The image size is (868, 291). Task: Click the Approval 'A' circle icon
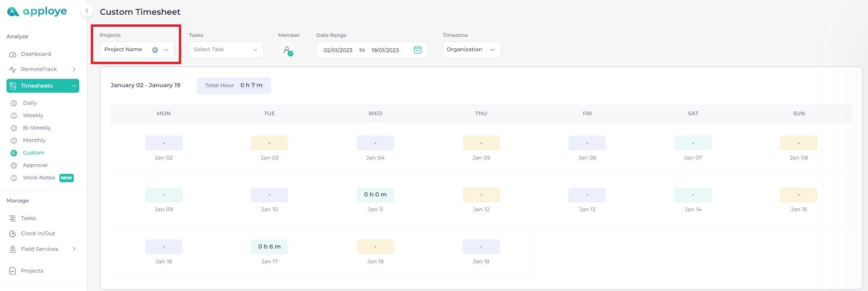point(14,166)
